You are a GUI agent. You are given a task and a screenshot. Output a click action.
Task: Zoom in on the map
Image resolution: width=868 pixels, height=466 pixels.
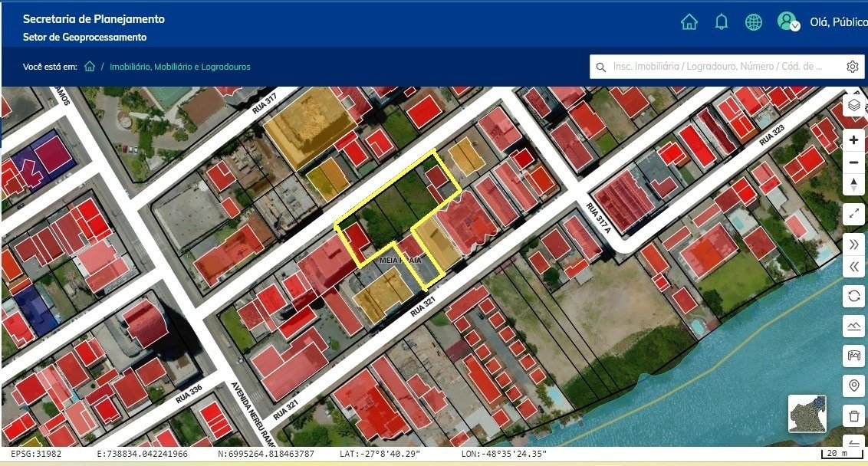pyautogui.click(x=853, y=140)
